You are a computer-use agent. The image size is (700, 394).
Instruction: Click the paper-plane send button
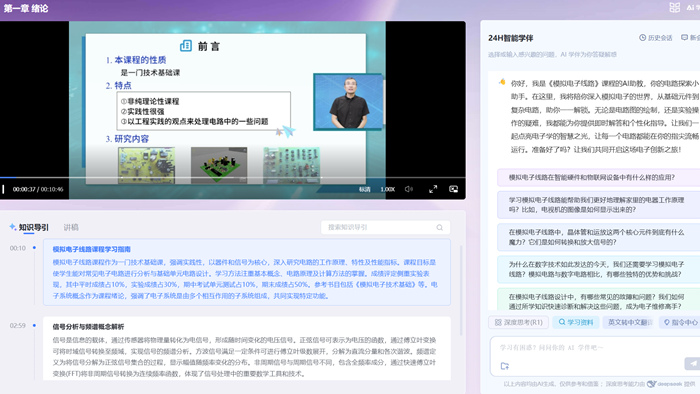pos(692,364)
